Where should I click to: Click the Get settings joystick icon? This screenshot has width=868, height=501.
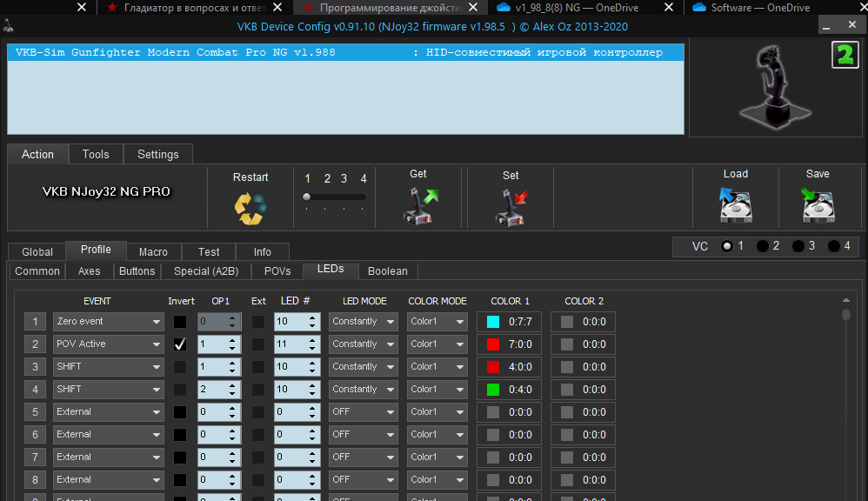point(419,206)
